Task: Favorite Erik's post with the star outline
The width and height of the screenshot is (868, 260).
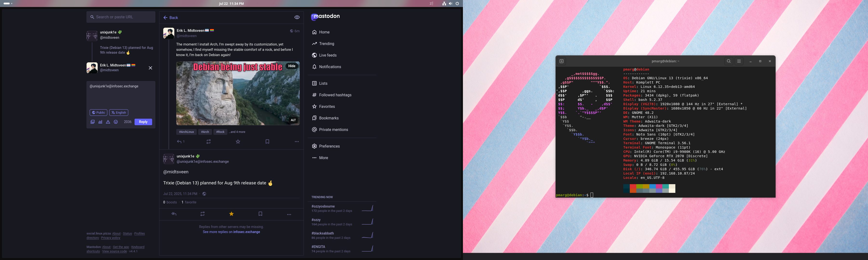Action: (x=238, y=142)
